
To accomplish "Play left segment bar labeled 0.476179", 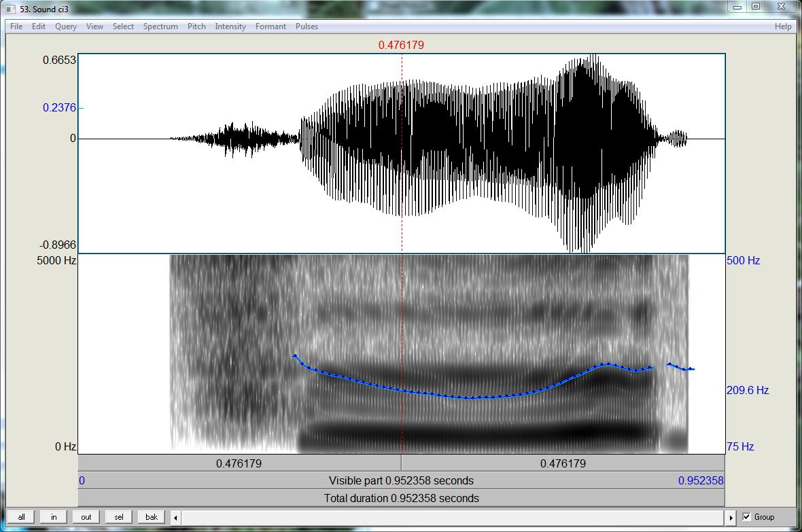I will 239,463.
